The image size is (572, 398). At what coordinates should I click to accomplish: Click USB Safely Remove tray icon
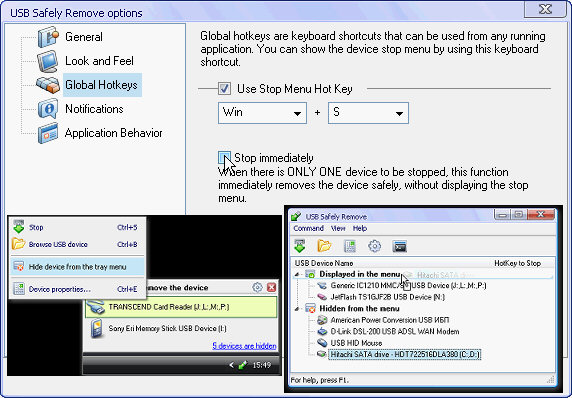click(x=243, y=365)
